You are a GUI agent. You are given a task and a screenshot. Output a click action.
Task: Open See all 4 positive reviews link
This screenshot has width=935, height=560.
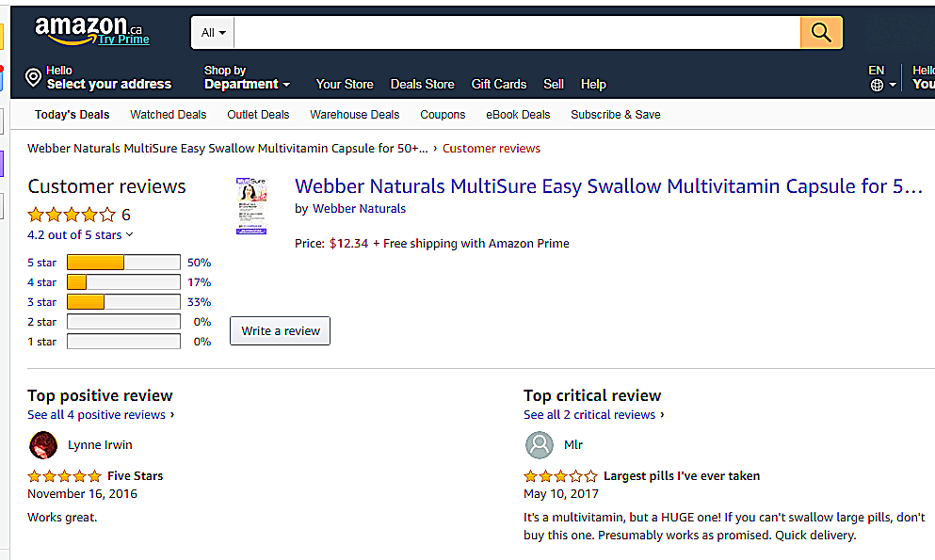click(97, 415)
